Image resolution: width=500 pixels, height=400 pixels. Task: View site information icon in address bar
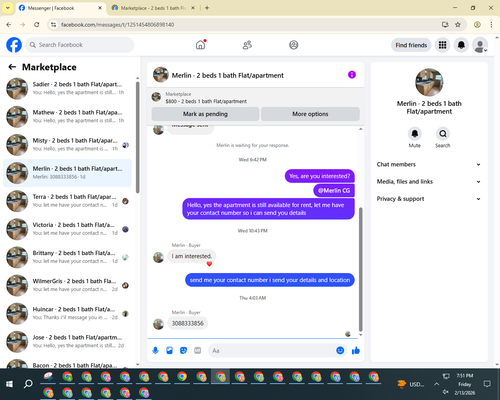point(53,25)
